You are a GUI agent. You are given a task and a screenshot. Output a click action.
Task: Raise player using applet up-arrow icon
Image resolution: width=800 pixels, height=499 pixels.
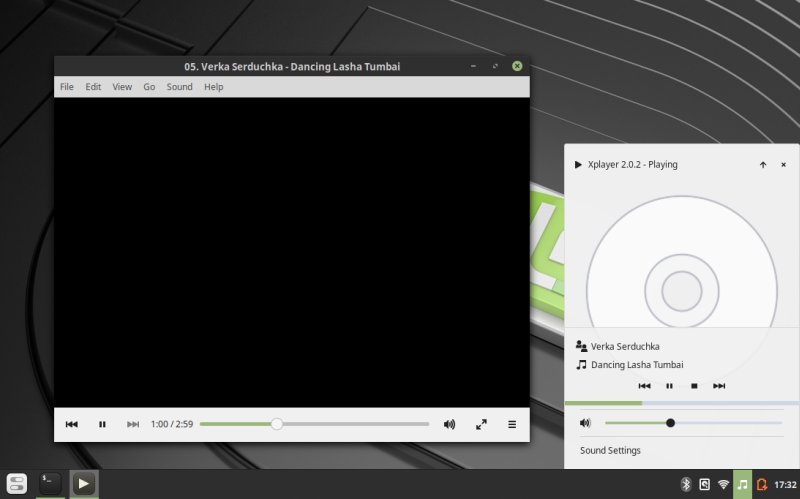[763, 164]
